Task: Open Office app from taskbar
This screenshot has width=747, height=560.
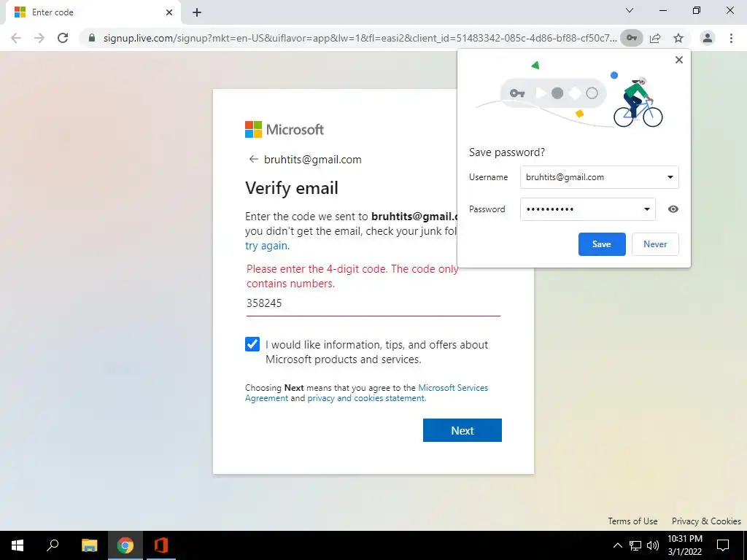Action: pos(161,545)
